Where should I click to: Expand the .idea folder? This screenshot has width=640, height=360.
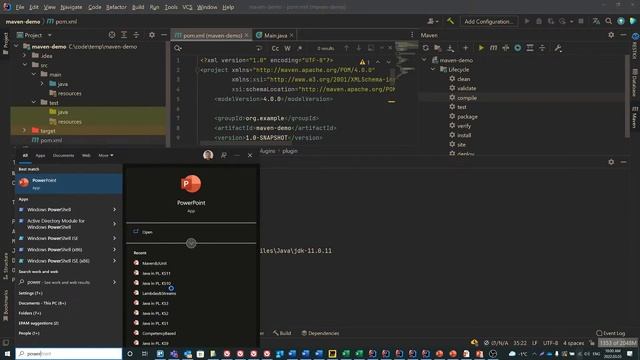pos(24,56)
